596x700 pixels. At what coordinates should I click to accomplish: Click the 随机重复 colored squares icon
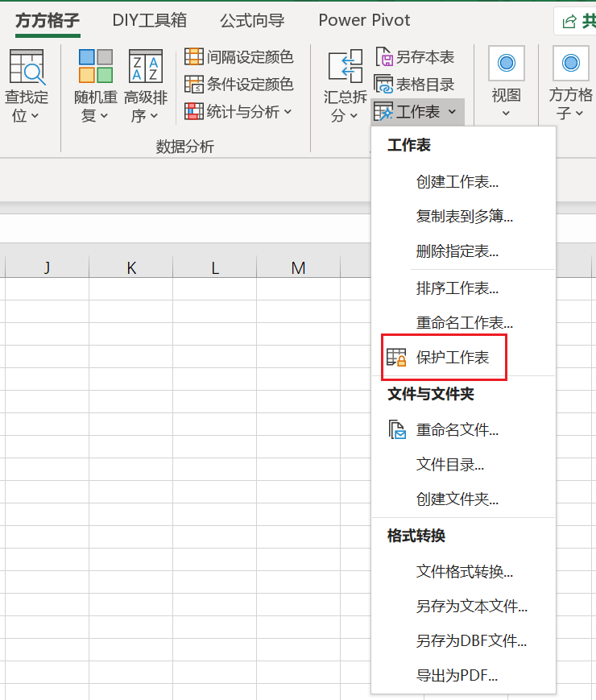coord(96,66)
